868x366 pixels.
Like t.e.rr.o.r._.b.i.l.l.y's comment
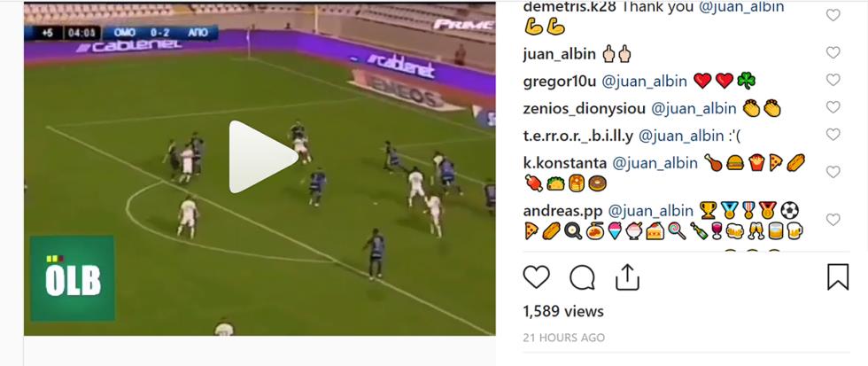[x=833, y=134]
